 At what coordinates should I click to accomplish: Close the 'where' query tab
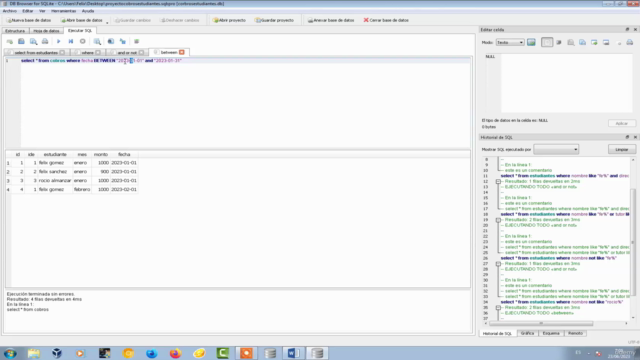coord(98,53)
